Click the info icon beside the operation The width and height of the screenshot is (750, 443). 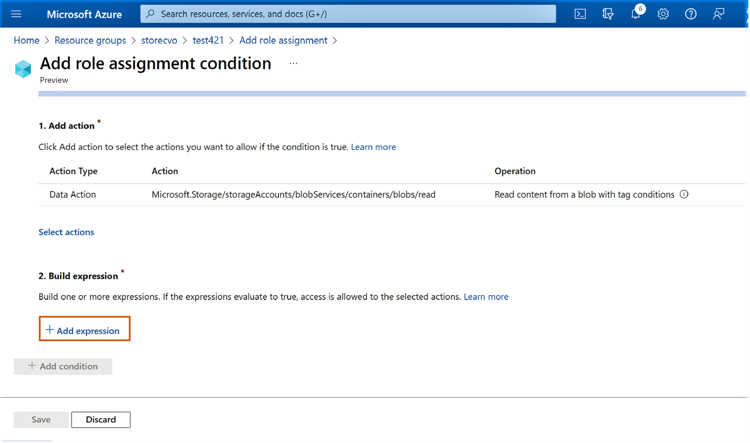click(x=684, y=195)
